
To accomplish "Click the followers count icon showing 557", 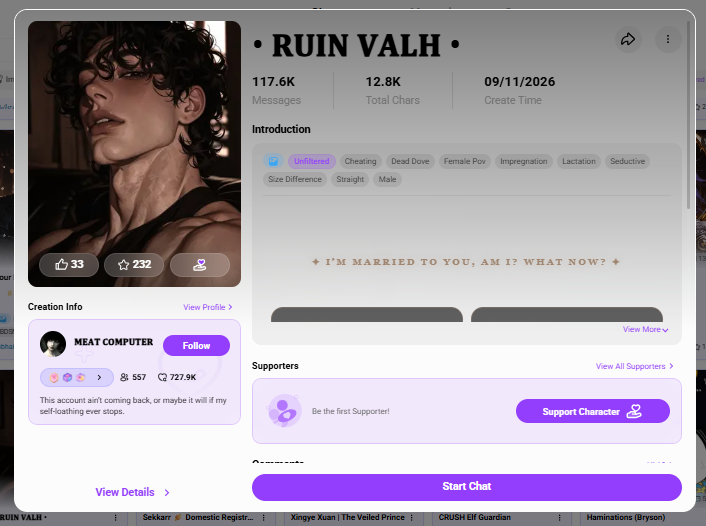I will click(x=124, y=377).
